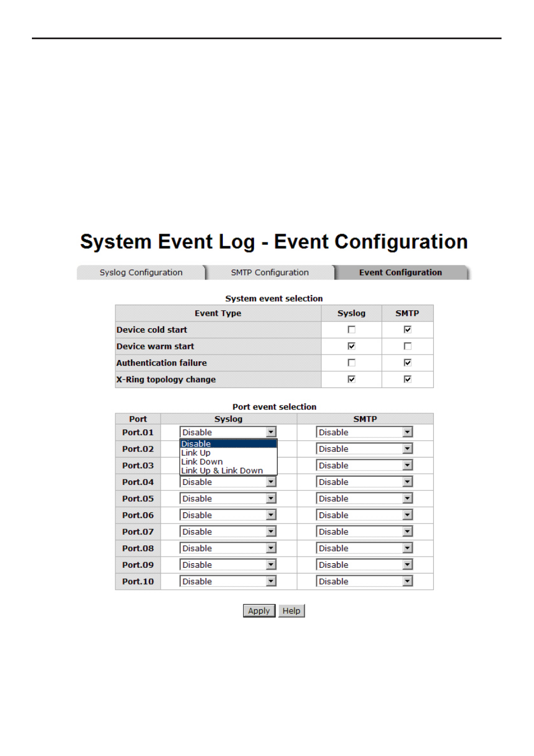
Task: Enable Syslog for Authentication failure
Action: 352,363
